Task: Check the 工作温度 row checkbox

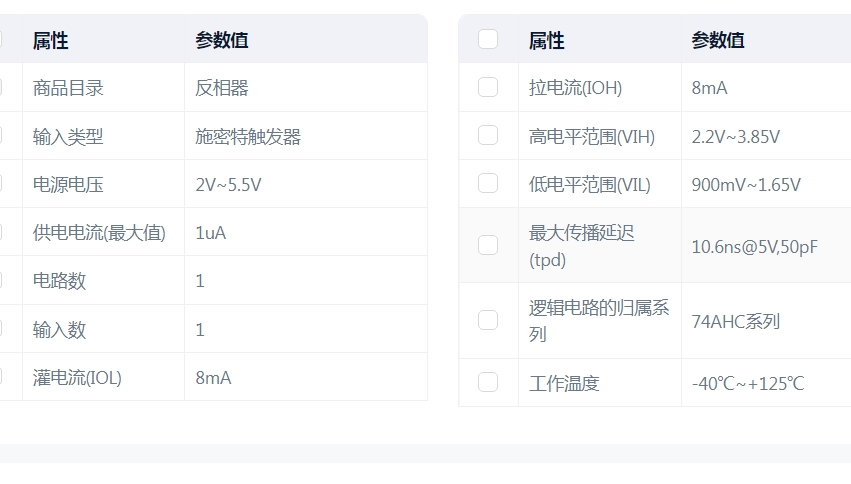Action: pos(488,383)
